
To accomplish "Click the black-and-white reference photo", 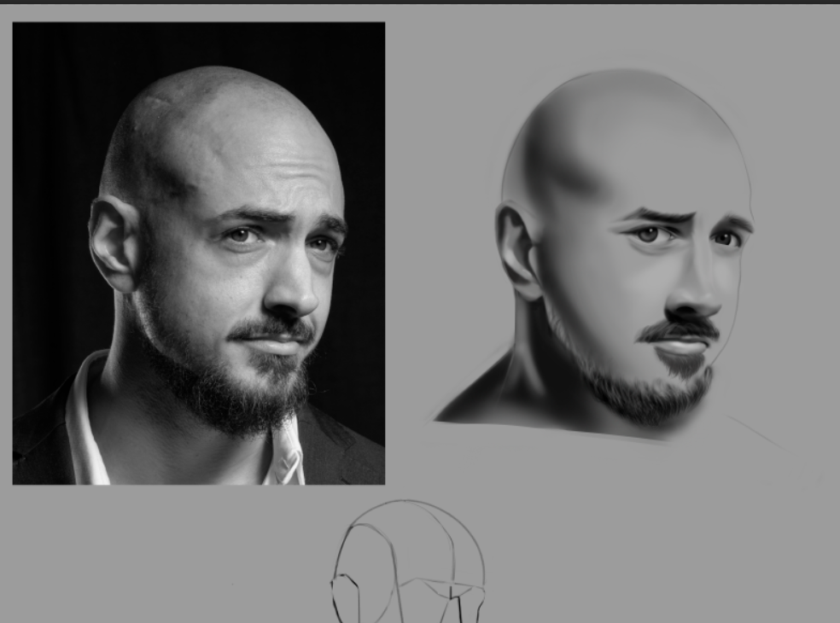I will [199, 253].
